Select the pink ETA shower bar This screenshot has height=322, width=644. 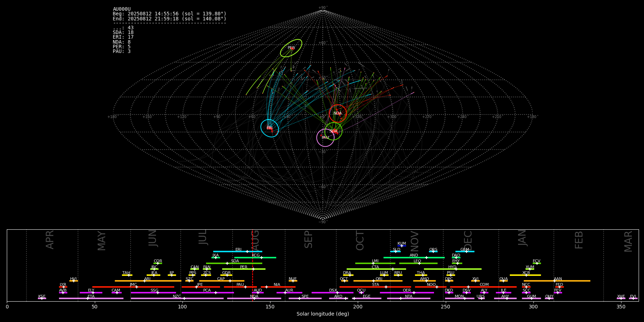tap(91, 298)
